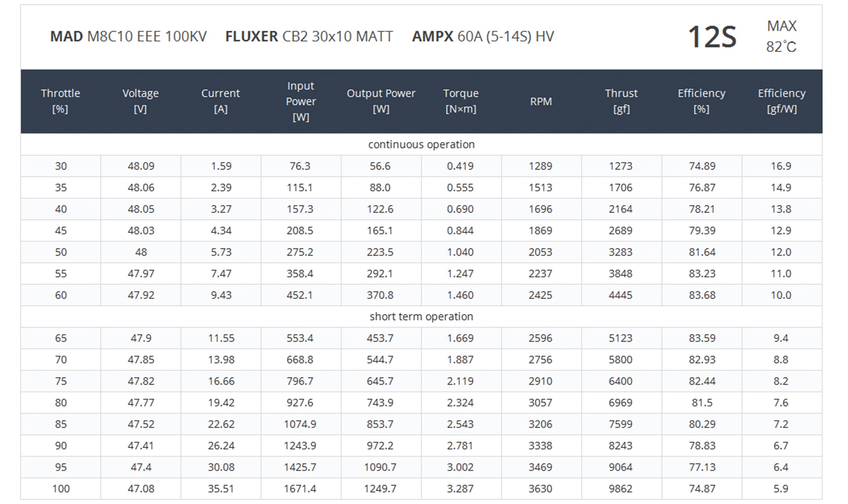Click the short term operation section row
Screen dimensions: 848x504
[x=421, y=317]
